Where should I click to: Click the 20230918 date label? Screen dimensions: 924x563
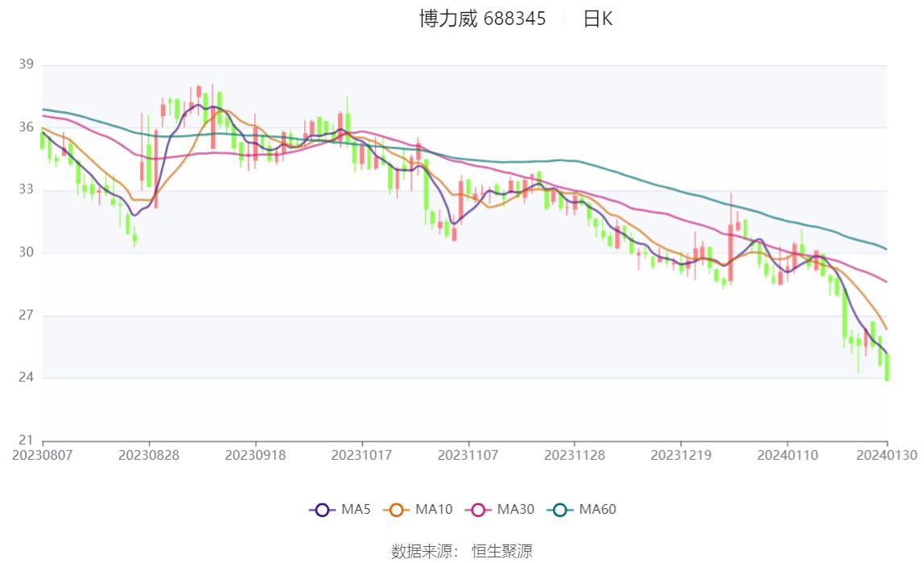(256, 455)
